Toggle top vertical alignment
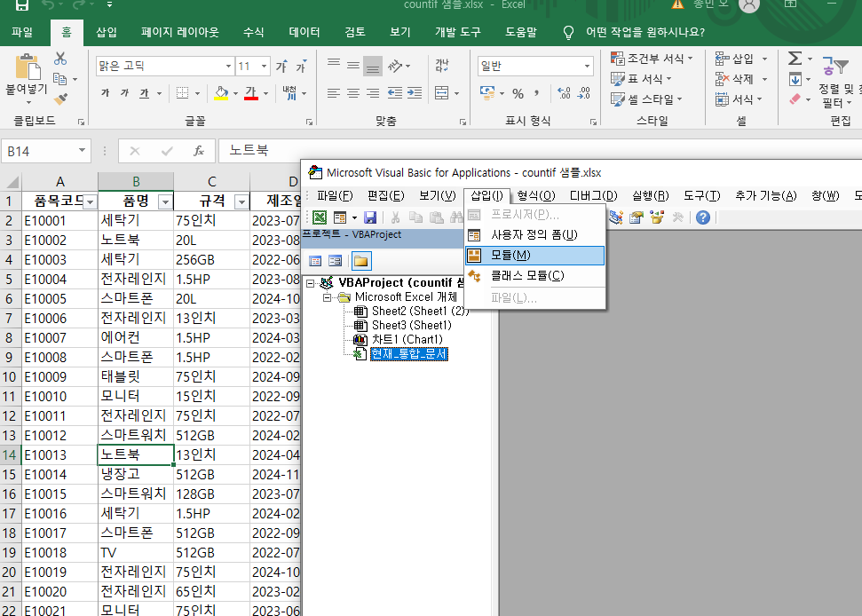The height and width of the screenshot is (616, 862). pyautogui.click(x=333, y=65)
